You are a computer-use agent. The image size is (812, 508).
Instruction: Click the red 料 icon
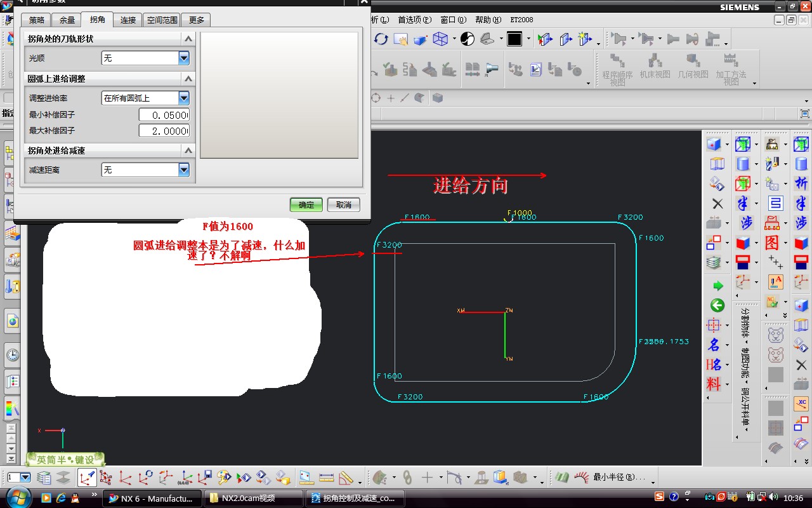(x=714, y=384)
